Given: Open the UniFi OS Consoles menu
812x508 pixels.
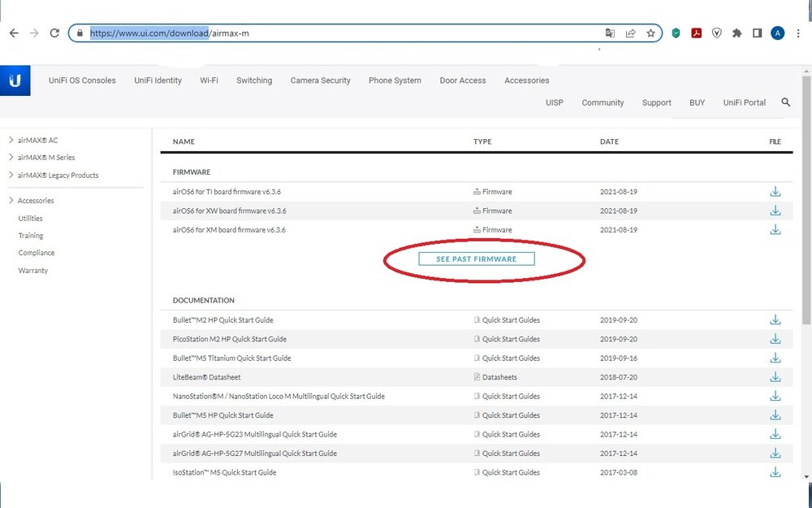Looking at the screenshot, I should click(82, 80).
